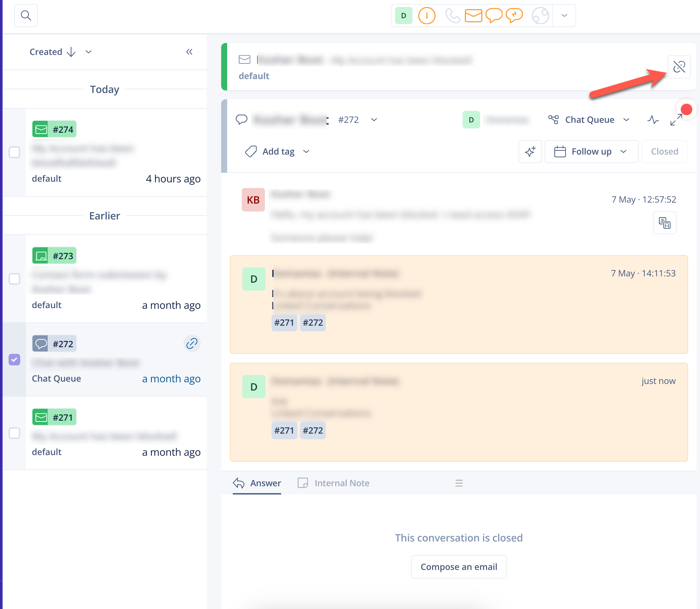Collapse the conversation list panel
This screenshot has height=609, width=700.
tap(189, 52)
